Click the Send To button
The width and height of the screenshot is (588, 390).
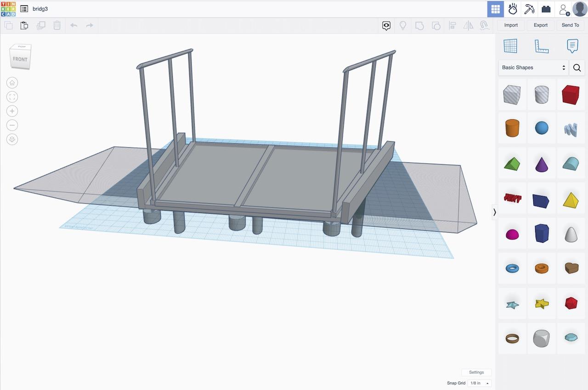571,25
